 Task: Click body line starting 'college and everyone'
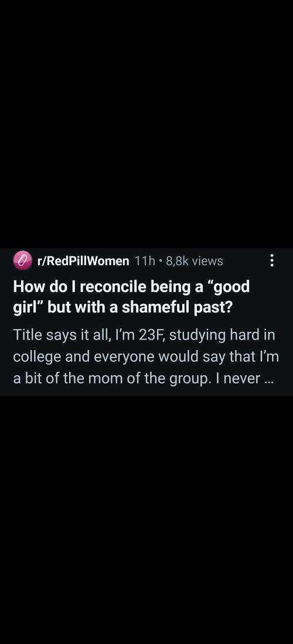(x=146, y=357)
